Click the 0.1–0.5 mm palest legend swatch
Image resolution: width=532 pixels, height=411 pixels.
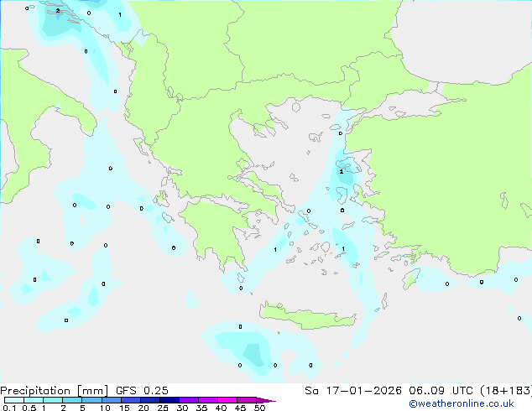(x=14, y=400)
